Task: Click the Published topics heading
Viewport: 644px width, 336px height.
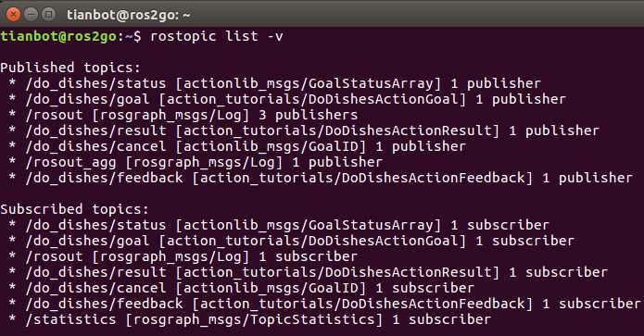Action: click(x=70, y=68)
